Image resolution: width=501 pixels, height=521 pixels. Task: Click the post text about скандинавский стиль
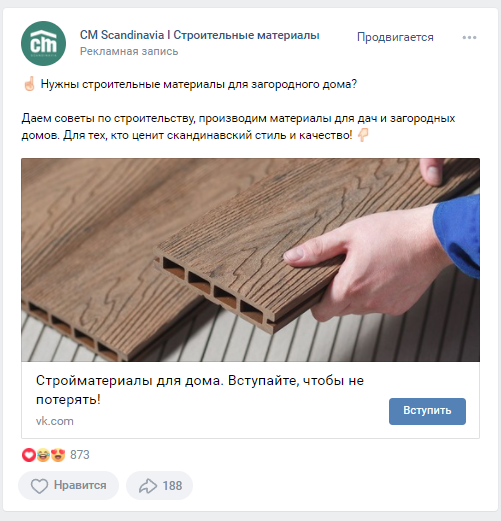coord(238,127)
